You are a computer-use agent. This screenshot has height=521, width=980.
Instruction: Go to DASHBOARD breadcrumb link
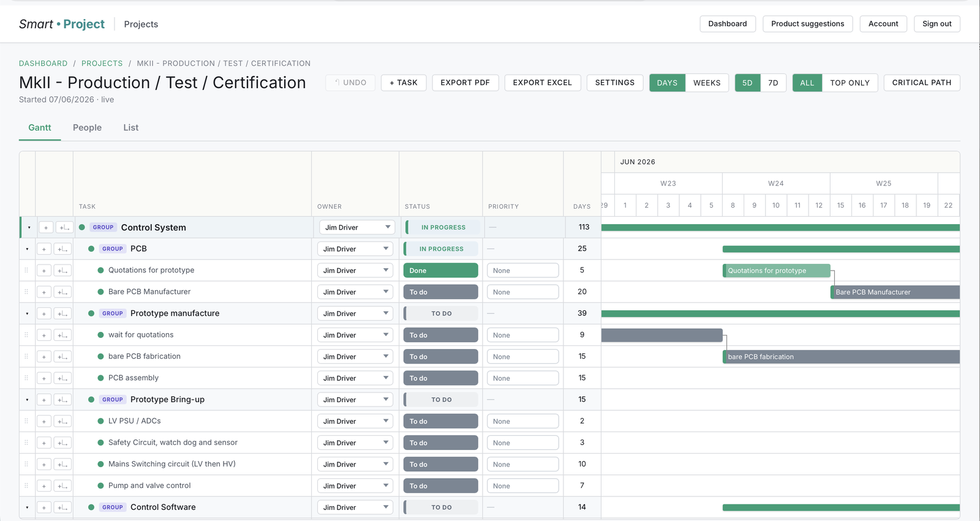click(x=43, y=63)
